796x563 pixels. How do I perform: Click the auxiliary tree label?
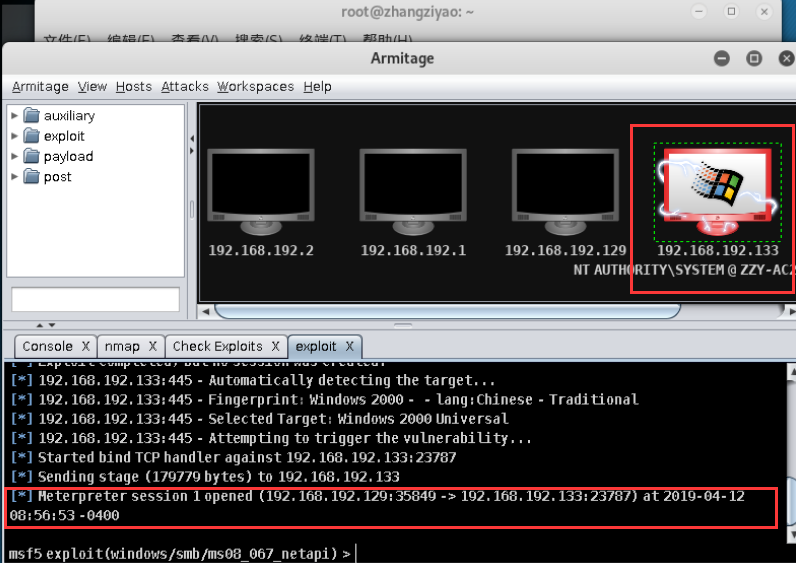point(69,116)
